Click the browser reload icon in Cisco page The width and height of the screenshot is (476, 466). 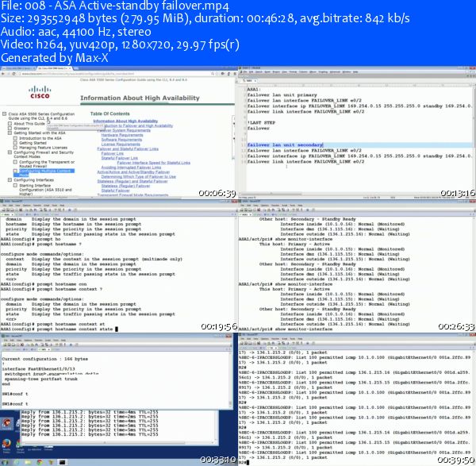(14, 74)
